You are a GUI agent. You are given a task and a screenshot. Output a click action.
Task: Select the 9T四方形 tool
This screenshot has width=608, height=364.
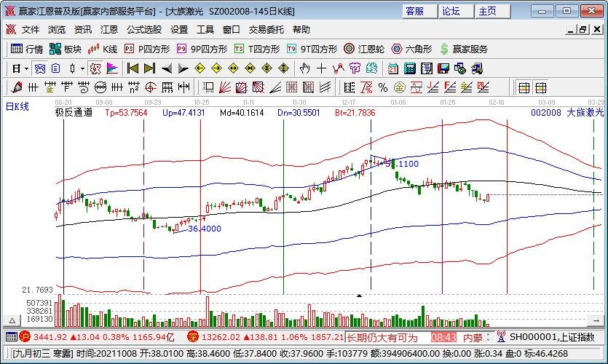312,49
